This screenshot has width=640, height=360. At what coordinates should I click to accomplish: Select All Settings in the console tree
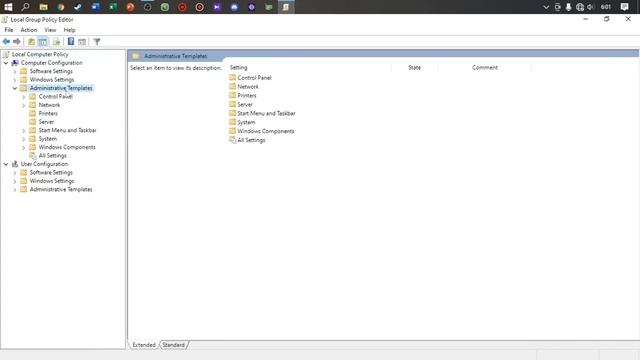[x=52, y=156]
